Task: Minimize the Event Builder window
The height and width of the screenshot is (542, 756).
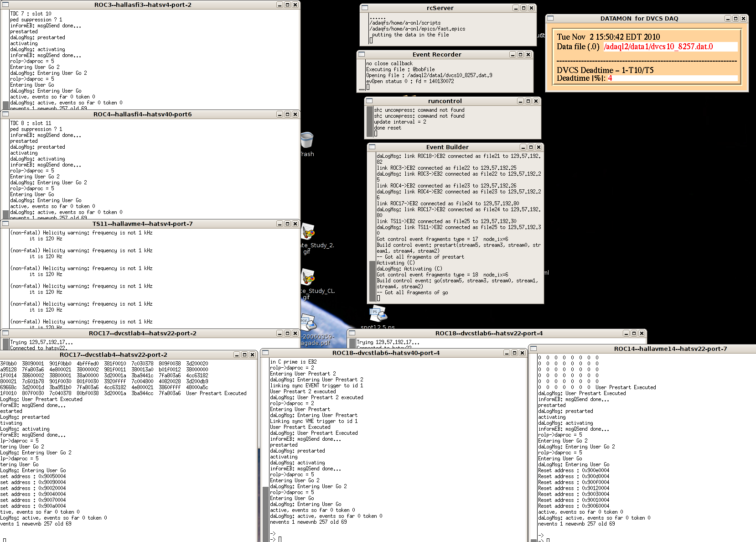Action: (523, 147)
